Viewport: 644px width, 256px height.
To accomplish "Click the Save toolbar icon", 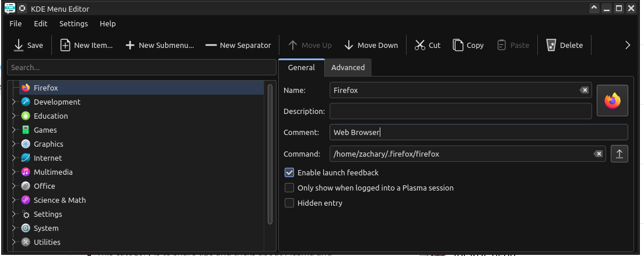I will (x=19, y=45).
